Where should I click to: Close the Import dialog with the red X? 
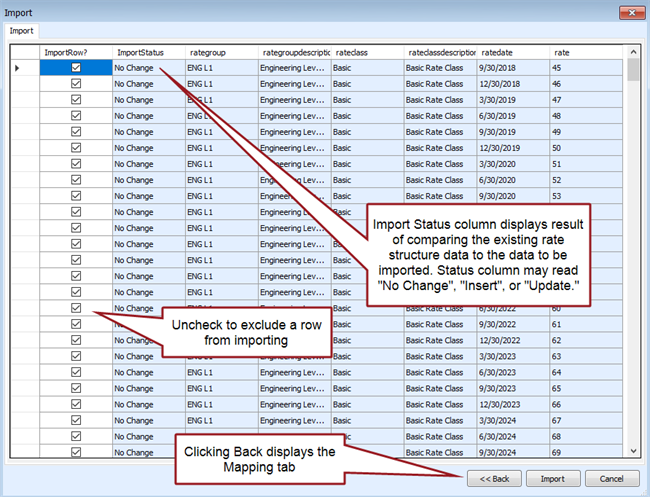[x=629, y=12]
